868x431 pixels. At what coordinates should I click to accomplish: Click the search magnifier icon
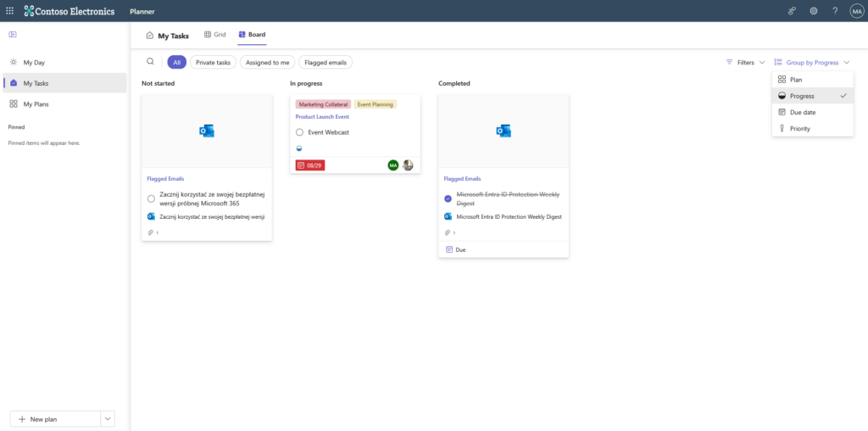[151, 62]
